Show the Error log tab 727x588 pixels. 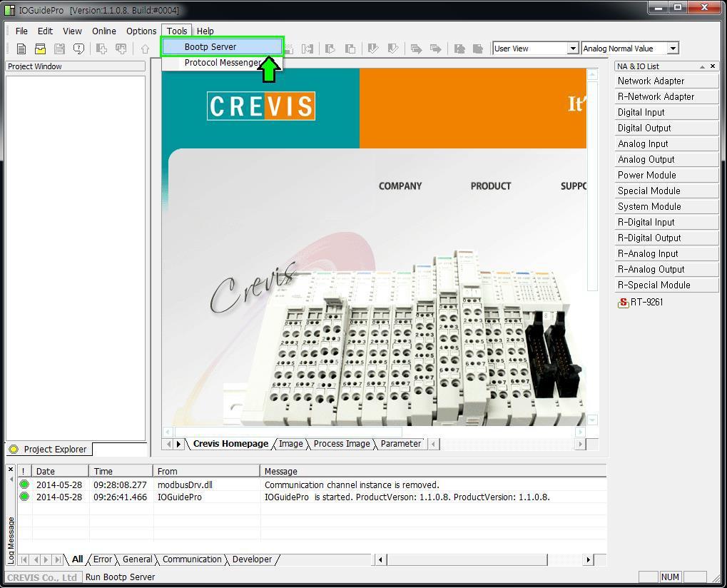click(x=103, y=559)
